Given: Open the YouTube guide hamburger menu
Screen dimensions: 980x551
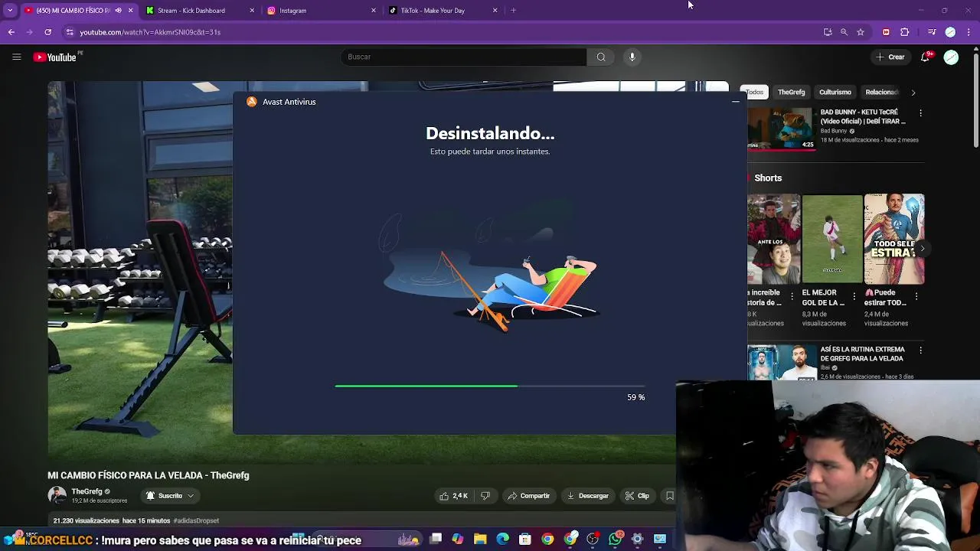Looking at the screenshot, I should [x=16, y=57].
